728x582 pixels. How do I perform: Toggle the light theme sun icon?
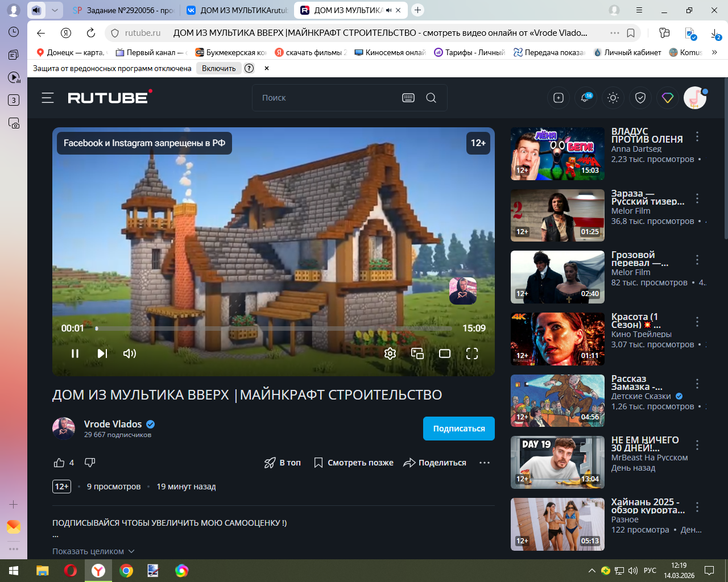point(613,98)
